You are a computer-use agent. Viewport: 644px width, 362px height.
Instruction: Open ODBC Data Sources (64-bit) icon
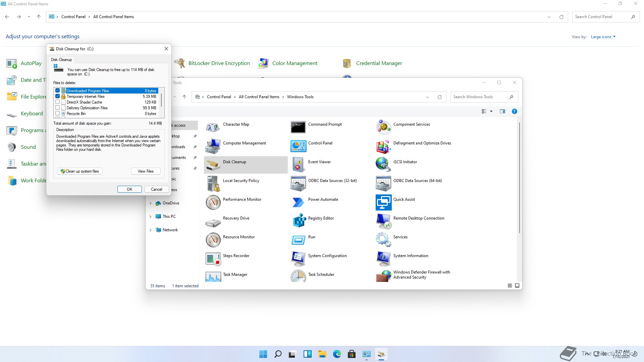tap(383, 184)
